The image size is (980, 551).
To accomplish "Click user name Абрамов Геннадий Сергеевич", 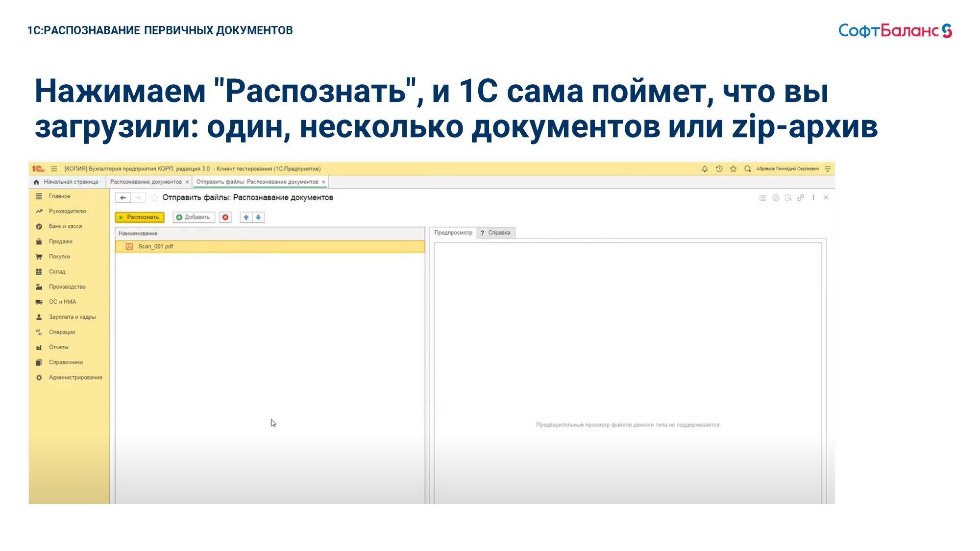I will [787, 168].
